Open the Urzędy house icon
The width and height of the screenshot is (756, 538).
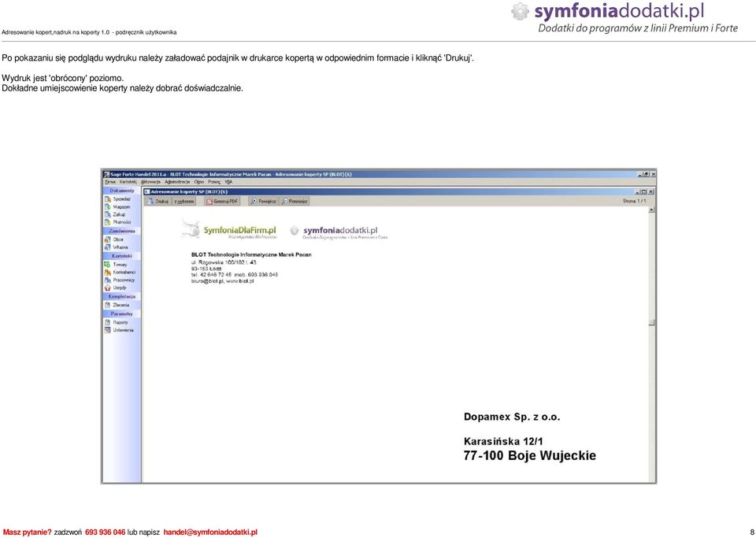(x=108, y=288)
